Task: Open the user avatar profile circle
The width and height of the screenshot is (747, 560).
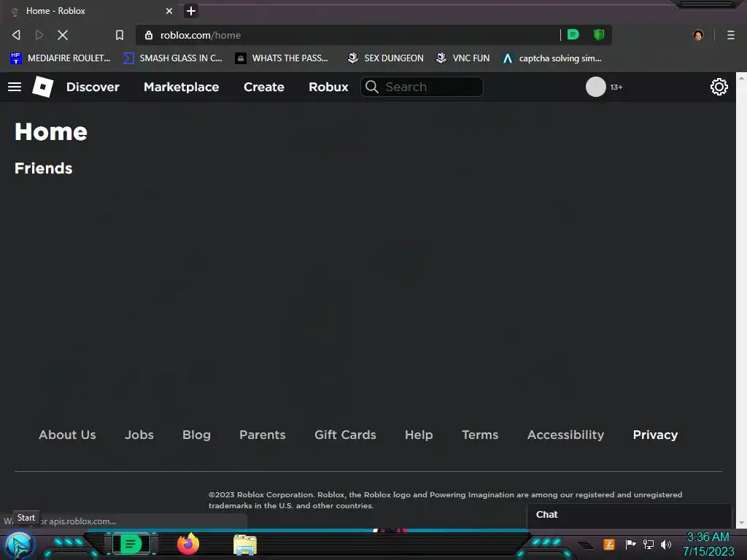Action: (x=595, y=87)
